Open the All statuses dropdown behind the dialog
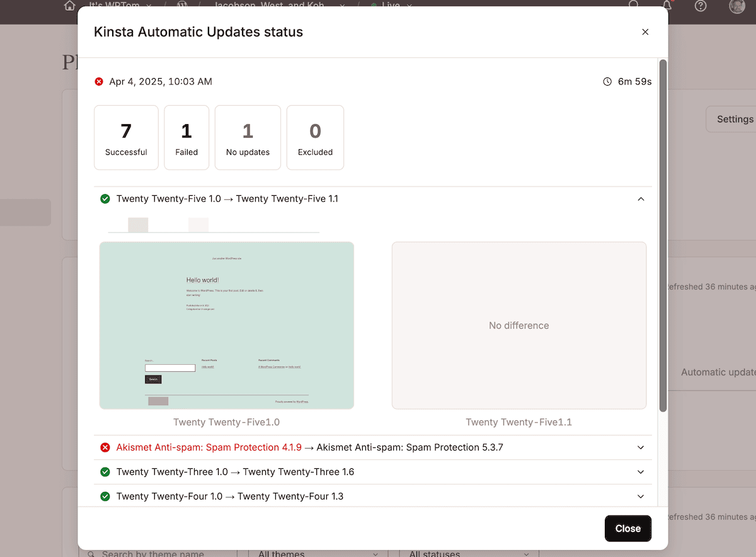Viewport: 756px width, 557px height. point(469,553)
